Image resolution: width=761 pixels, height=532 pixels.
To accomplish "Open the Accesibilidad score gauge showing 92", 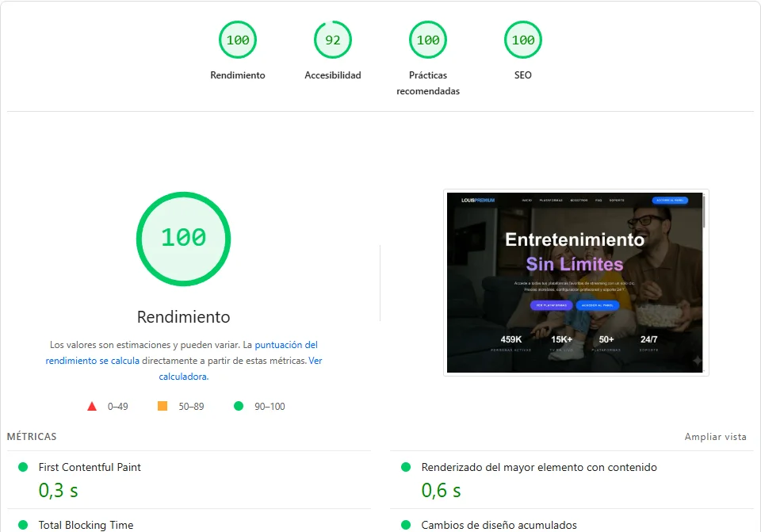I will (333, 40).
